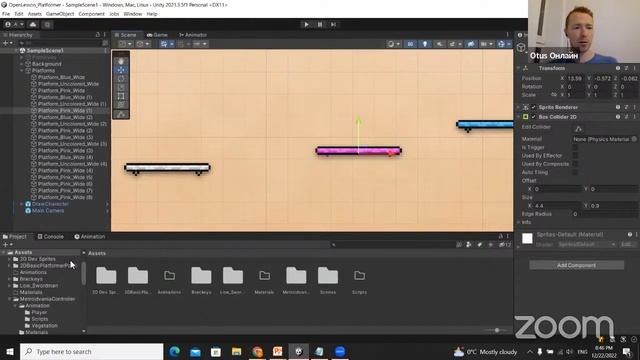Screen dimensions: 640x360
Task: Toggle the Box Collider 2D enabled checkbox
Action: [x=533, y=117]
